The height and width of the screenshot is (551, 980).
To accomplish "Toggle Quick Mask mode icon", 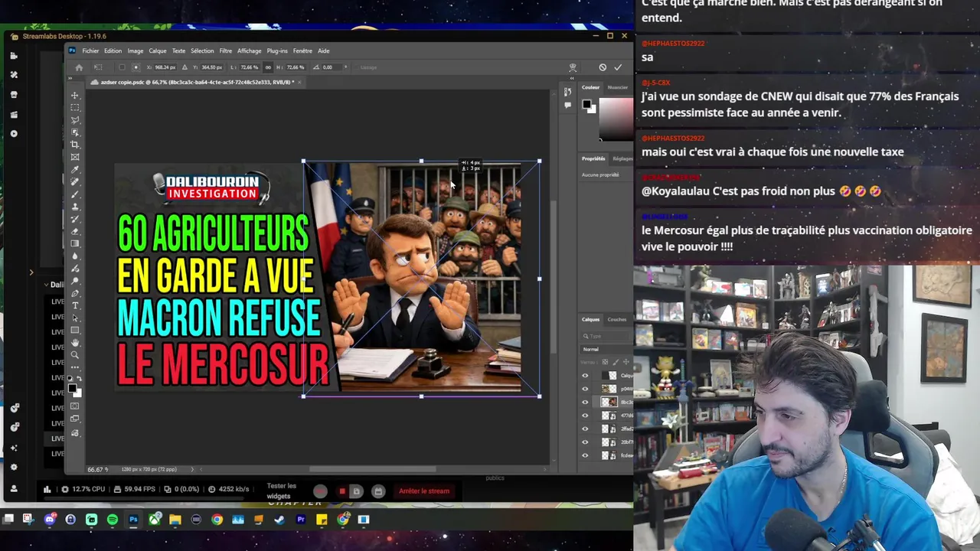I will coord(75,406).
